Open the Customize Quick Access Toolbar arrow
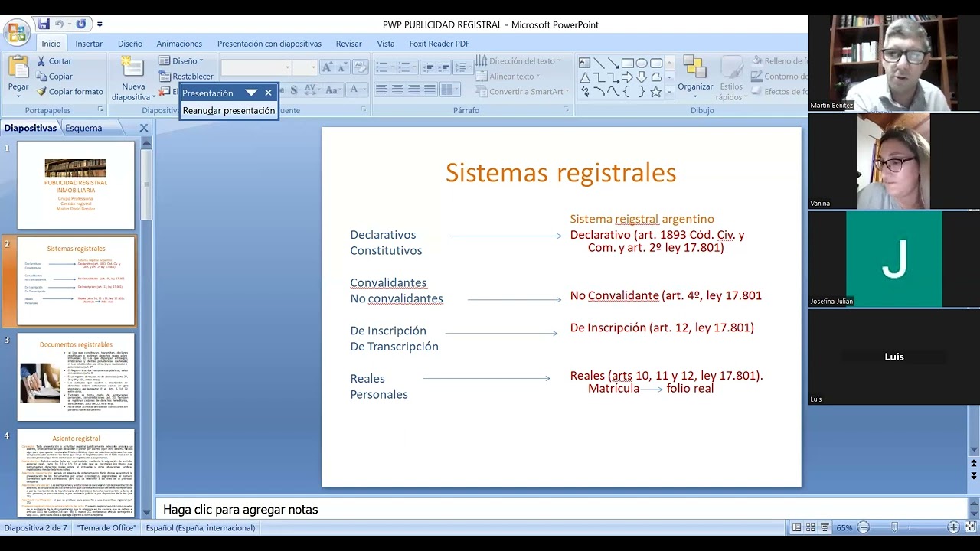This screenshot has width=980, height=551. click(x=100, y=25)
